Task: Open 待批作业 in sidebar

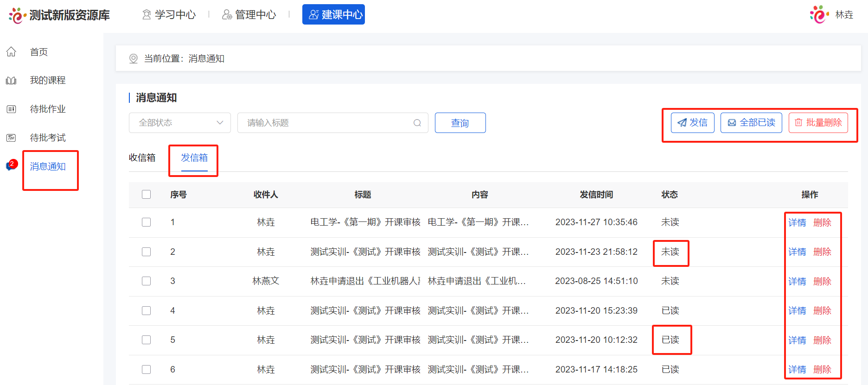Action: tap(48, 109)
